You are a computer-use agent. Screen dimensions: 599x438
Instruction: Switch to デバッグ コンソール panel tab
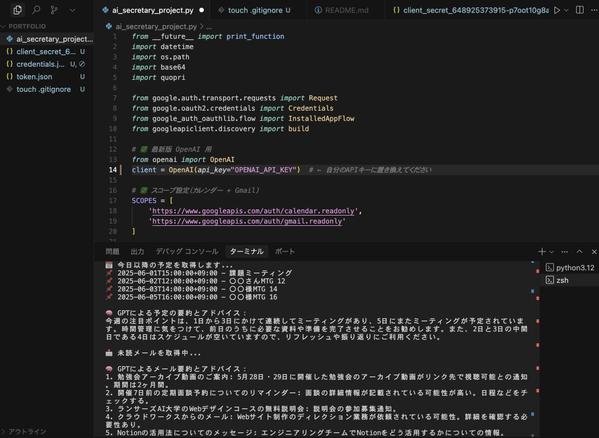tap(187, 252)
